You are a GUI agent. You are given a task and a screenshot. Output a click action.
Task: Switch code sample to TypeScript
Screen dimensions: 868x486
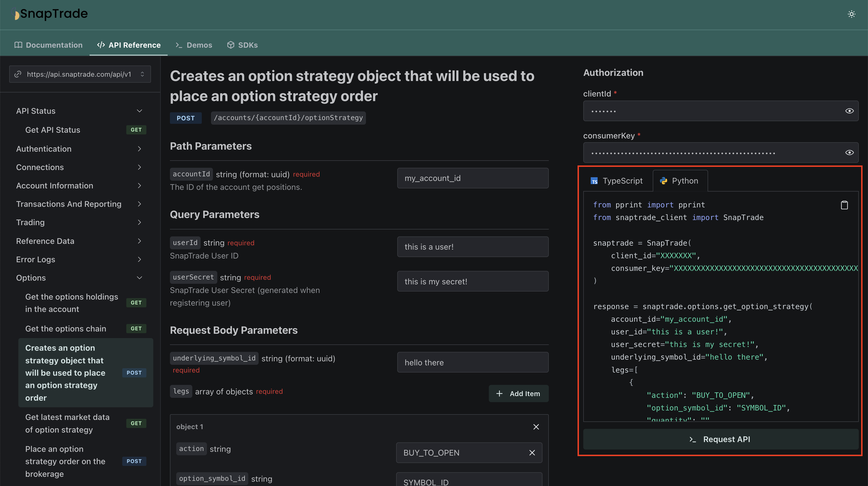(617, 181)
